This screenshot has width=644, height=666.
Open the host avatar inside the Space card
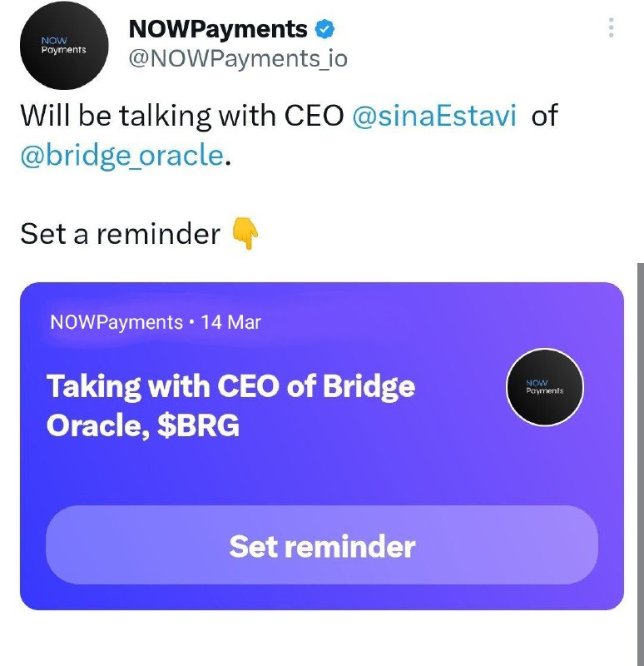coord(545,387)
